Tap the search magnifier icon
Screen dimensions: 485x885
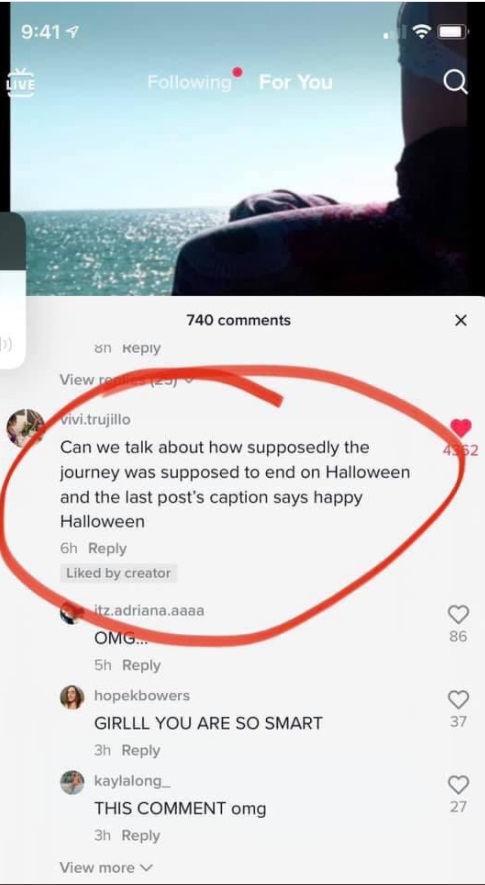(455, 82)
